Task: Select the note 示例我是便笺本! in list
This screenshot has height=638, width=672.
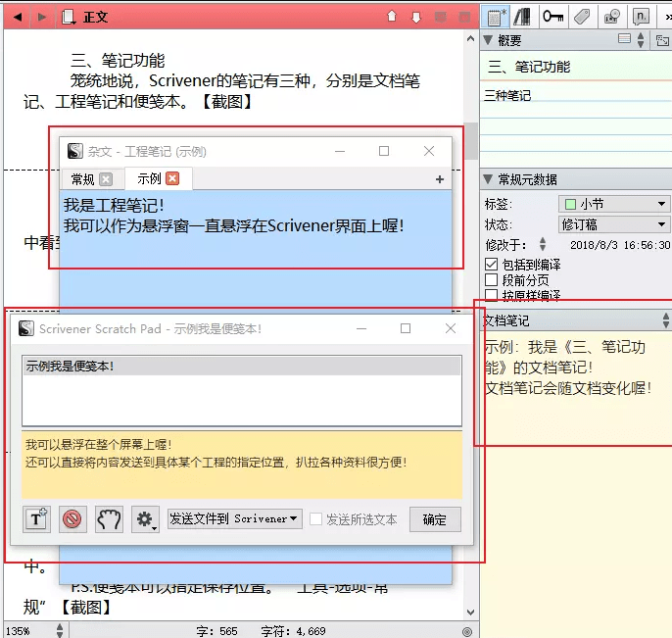Action: tap(242, 367)
